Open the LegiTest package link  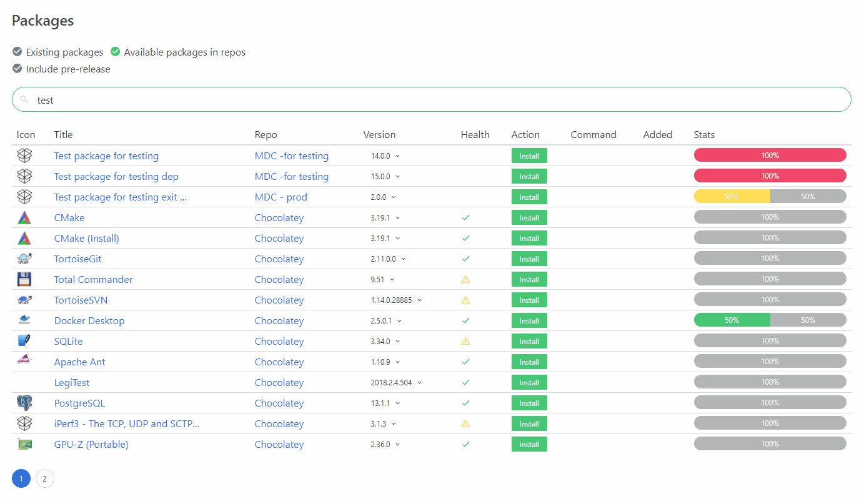click(72, 382)
